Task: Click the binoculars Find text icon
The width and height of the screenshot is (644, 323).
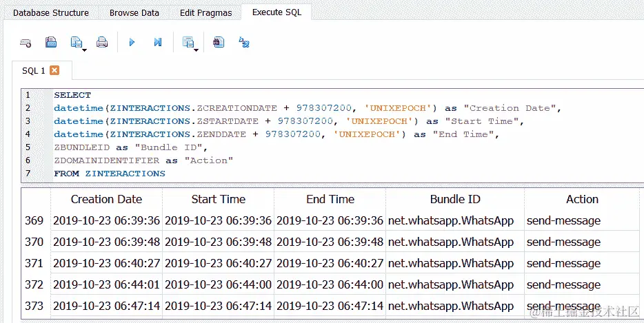Action: pos(219,42)
